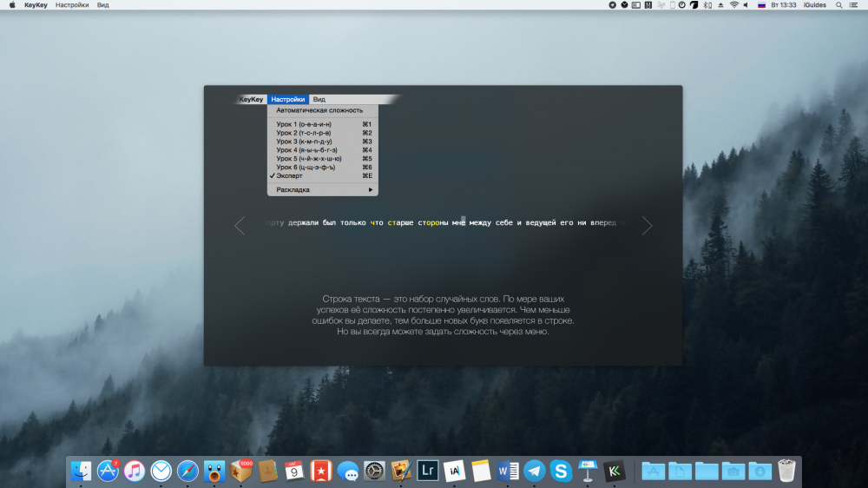This screenshot has width=868, height=488.
Task: Open the Russian input source flag menu
Action: pyautogui.click(x=761, y=5)
